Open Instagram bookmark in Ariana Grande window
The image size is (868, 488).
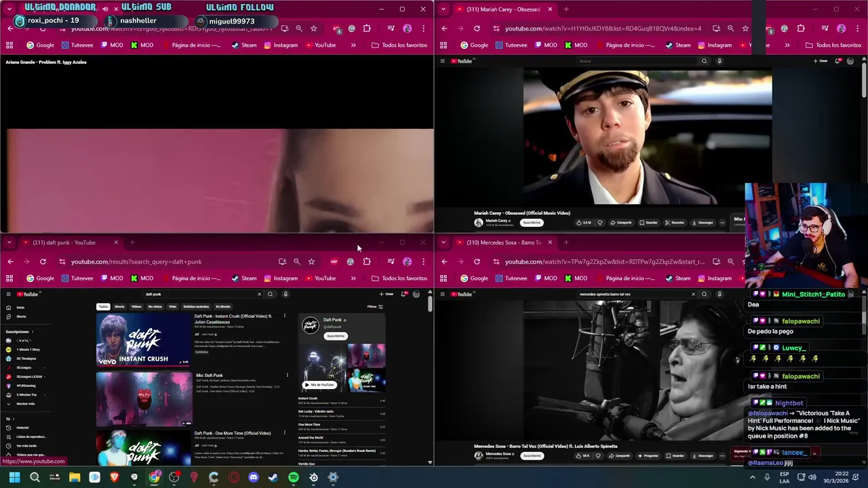pos(281,45)
